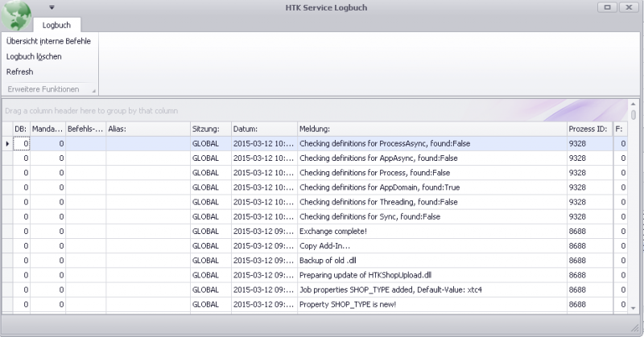
Task: Click the current row indicator arrow
Action: pyautogui.click(x=7, y=144)
